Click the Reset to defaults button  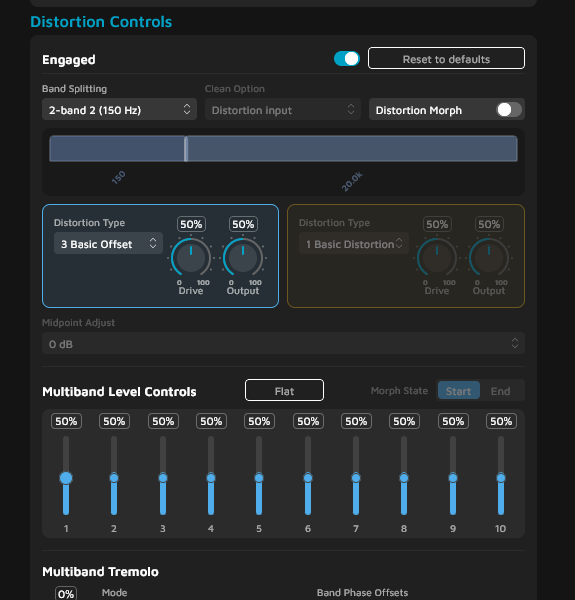click(x=446, y=59)
